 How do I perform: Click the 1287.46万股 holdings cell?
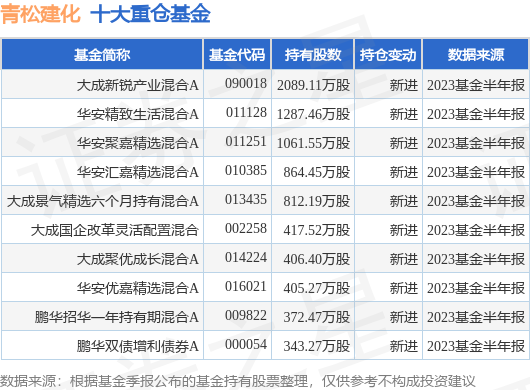click(313, 114)
